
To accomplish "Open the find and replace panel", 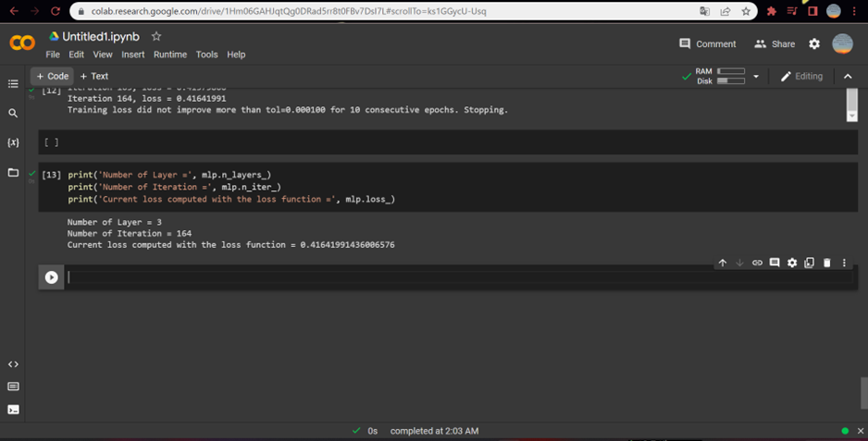I will pos(13,113).
